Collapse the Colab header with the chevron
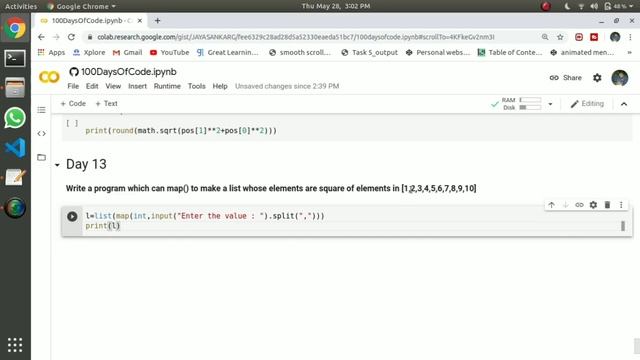This screenshot has width=640, height=360. [624, 104]
